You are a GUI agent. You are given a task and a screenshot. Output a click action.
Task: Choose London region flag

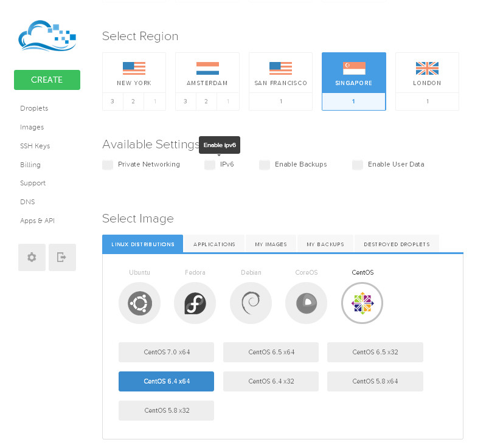pyautogui.click(x=427, y=68)
